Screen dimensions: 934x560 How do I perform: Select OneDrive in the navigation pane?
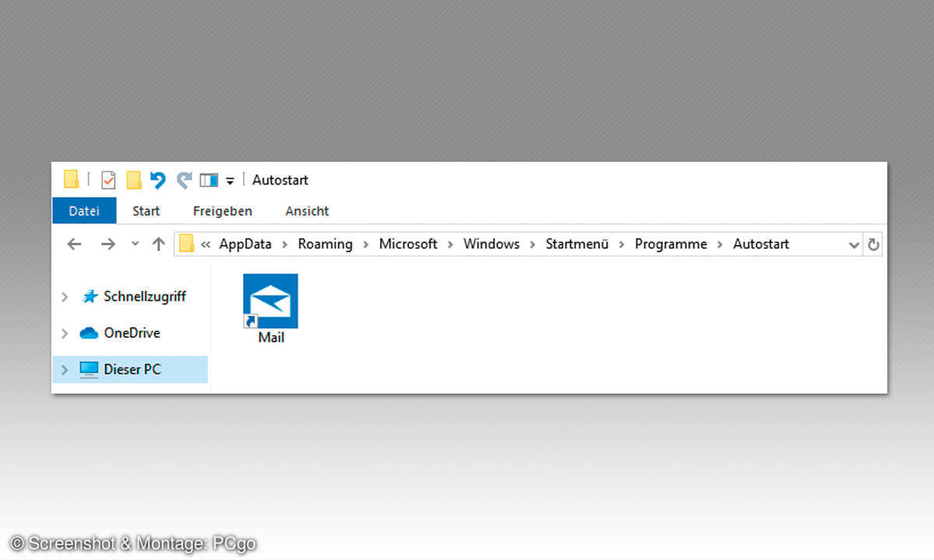coord(132,333)
